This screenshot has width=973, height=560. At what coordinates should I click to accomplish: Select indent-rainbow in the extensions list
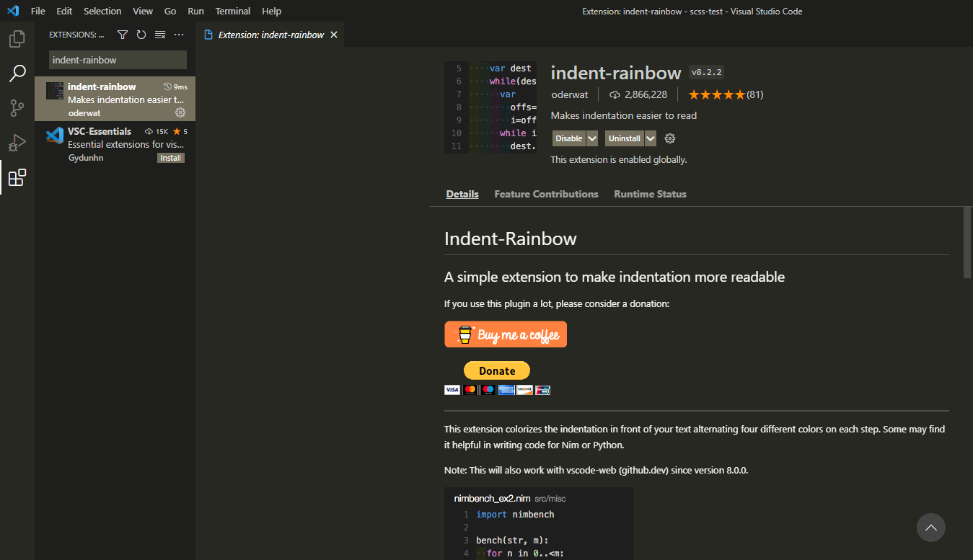tap(115, 99)
